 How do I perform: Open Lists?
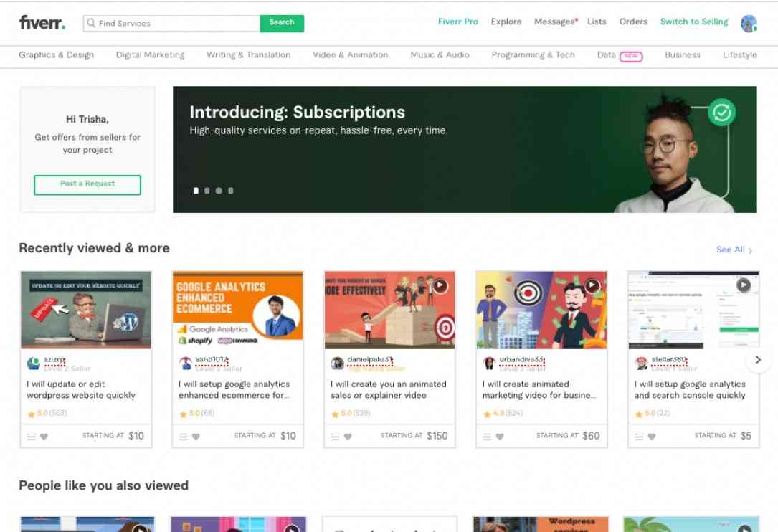click(597, 22)
